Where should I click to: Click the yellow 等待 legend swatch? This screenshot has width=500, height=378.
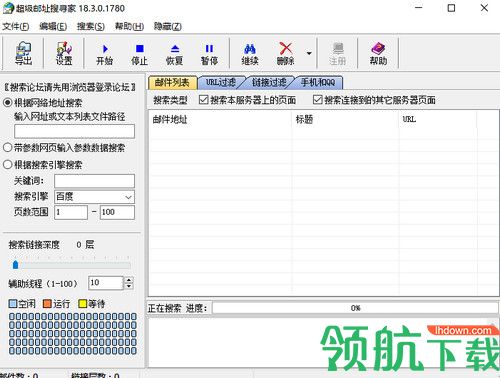[x=82, y=304]
